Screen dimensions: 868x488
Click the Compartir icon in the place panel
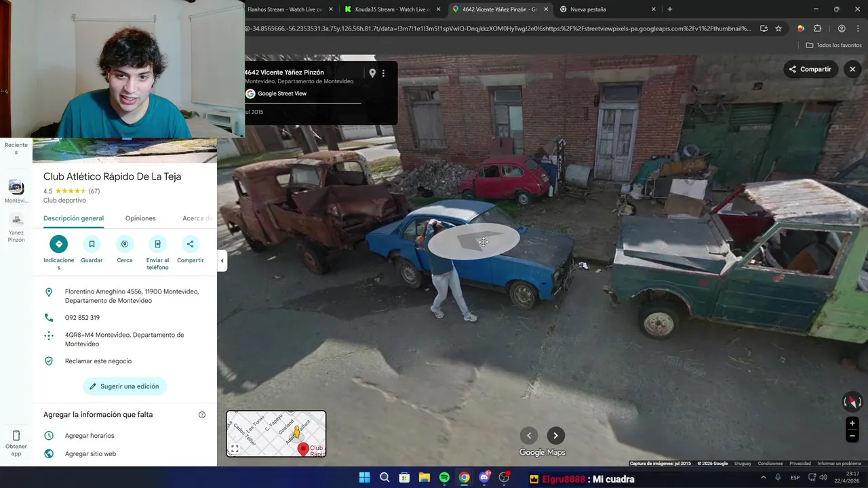pos(190,244)
